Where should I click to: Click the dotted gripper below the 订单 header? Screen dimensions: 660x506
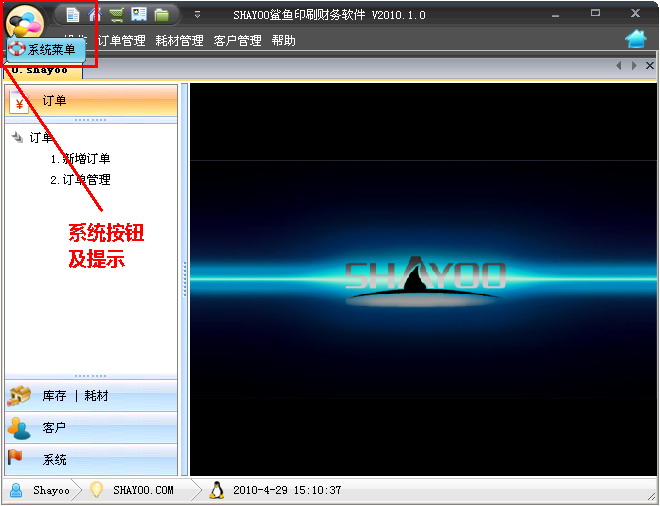point(90,120)
